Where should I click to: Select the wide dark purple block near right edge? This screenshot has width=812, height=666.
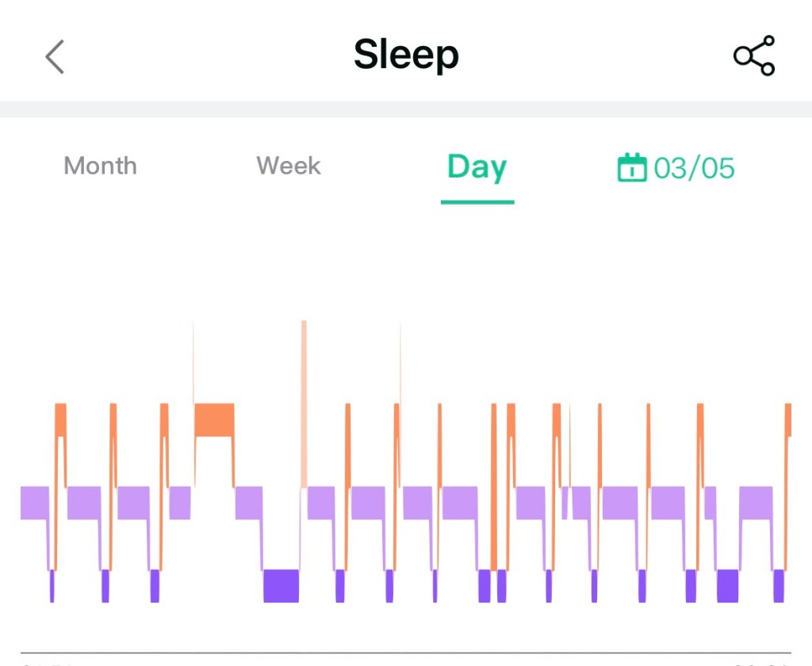(727, 585)
